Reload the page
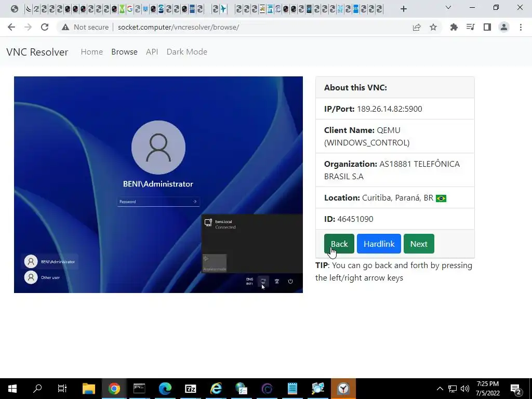The height and width of the screenshot is (399, 532). click(45, 27)
